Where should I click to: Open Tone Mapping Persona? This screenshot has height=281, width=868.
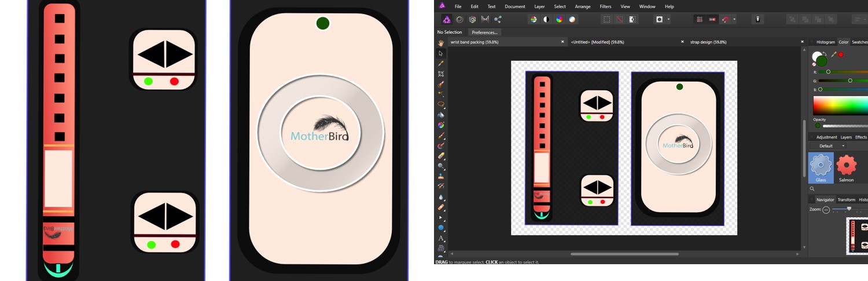(x=485, y=19)
